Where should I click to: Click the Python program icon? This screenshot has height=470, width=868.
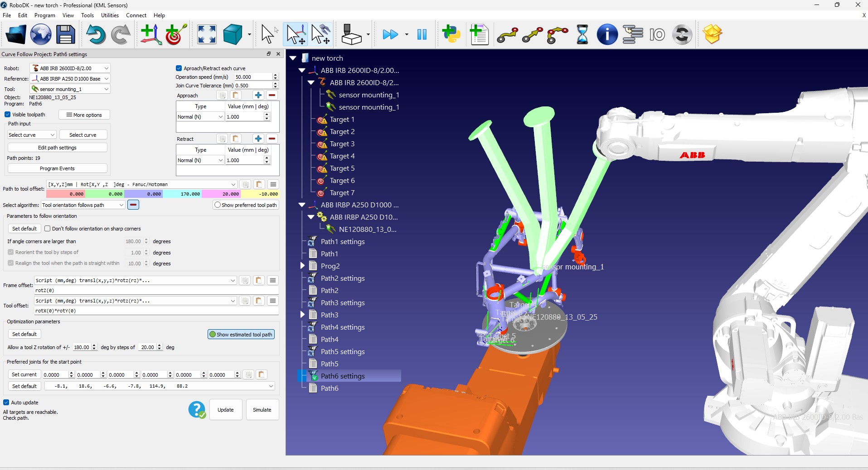click(451, 34)
